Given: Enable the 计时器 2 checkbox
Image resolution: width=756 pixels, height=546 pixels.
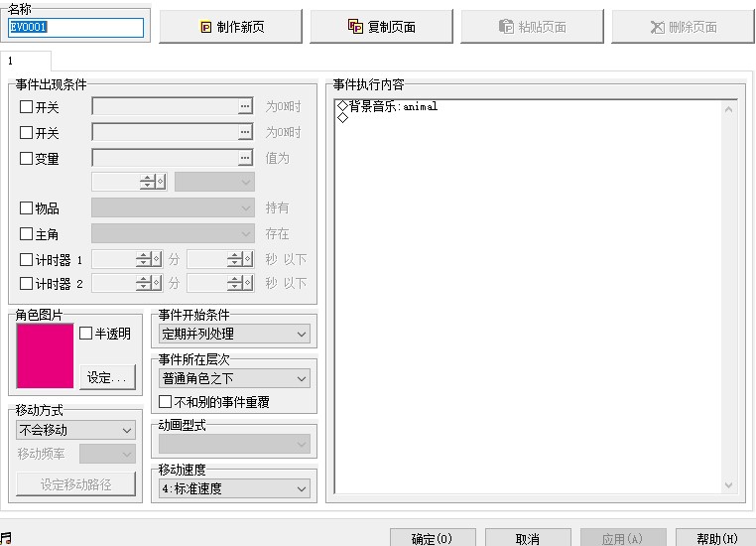Looking at the screenshot, I should (x=26, y=284).
